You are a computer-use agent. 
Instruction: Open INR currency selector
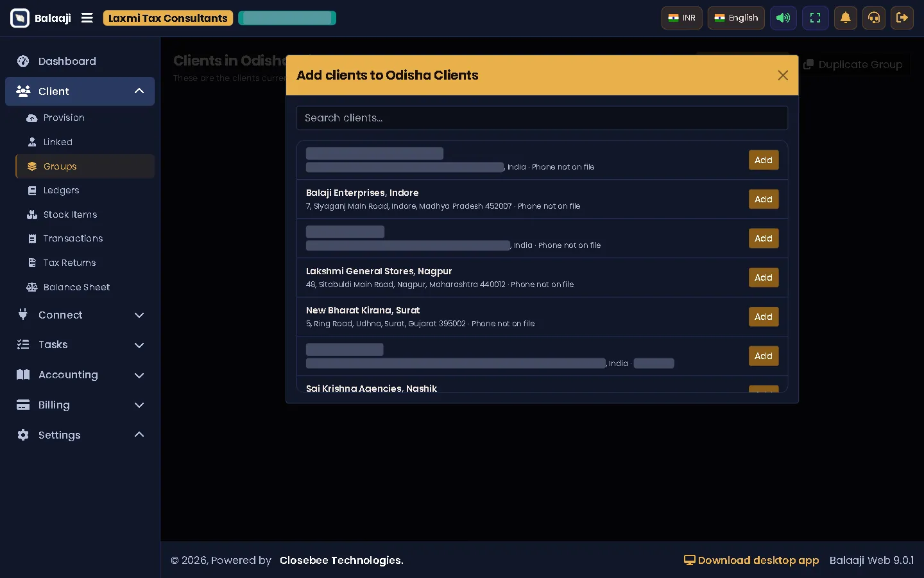tap(681, 18)
